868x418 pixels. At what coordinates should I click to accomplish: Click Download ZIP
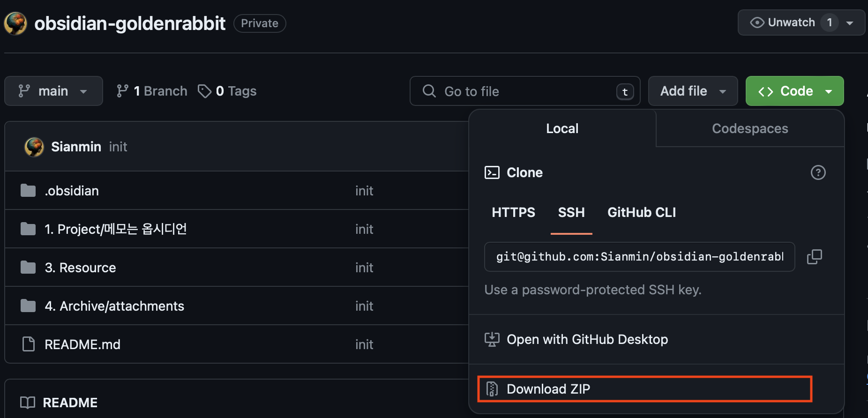pos(644,389)
